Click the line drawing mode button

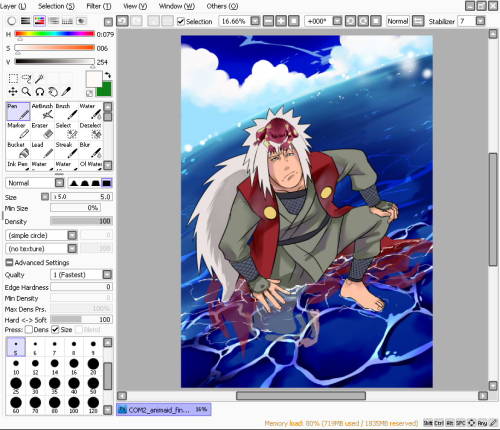417,21
